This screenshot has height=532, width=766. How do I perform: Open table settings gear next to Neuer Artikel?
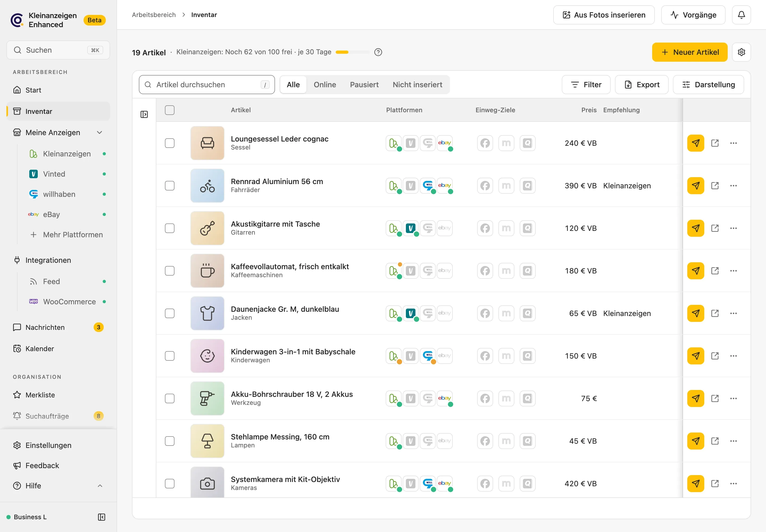coord(741,52)
